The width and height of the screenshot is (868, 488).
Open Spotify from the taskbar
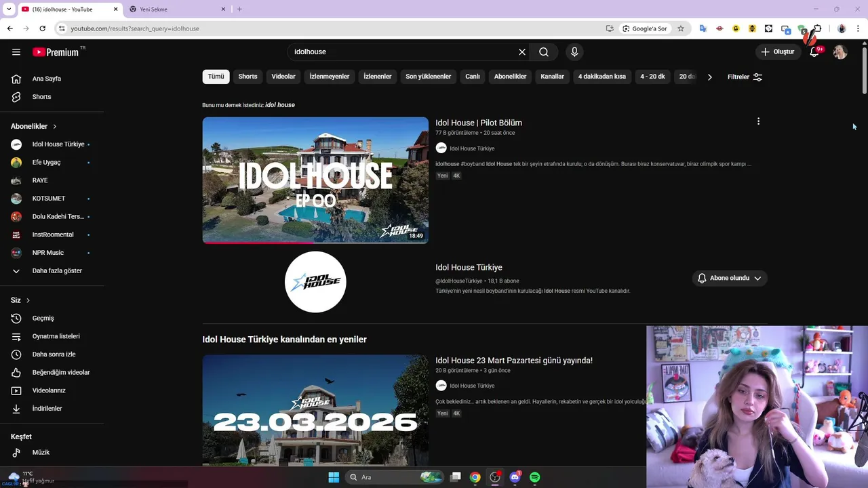pos(534,477)
